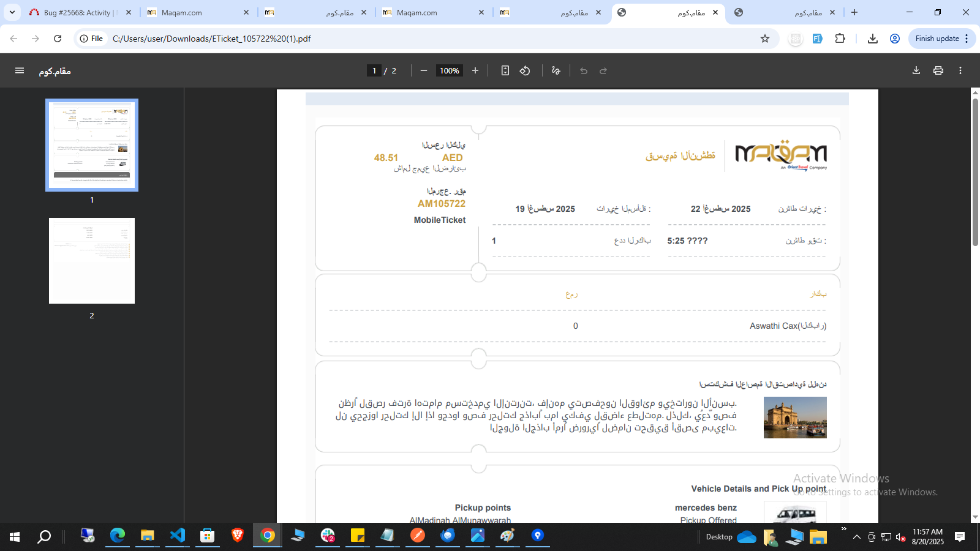Viewport: 980px width, 551px height.
Task: Click the zoom out minus icon
Action: coord(423,70)
